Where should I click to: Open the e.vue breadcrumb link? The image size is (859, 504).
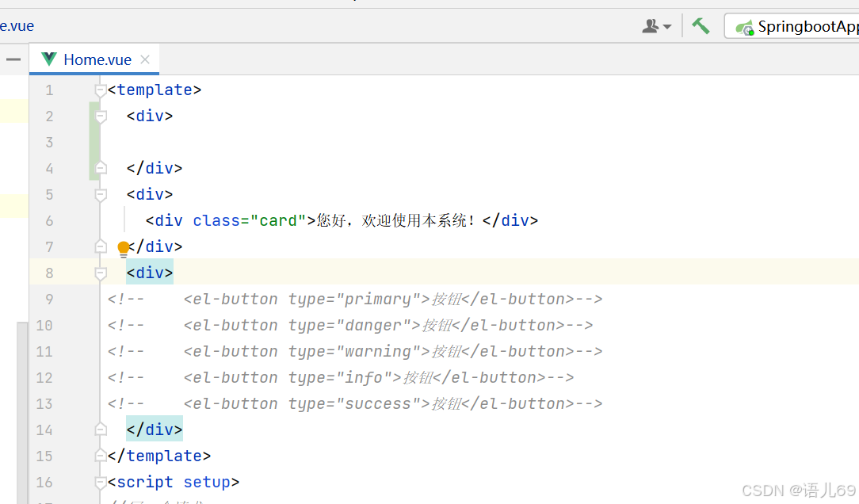tap(17, 25)
